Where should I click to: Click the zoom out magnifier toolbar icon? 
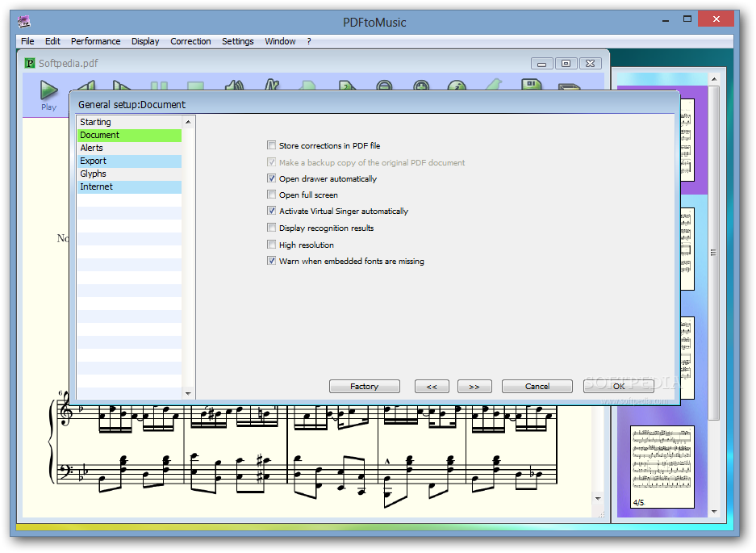(x=384, y=86)
